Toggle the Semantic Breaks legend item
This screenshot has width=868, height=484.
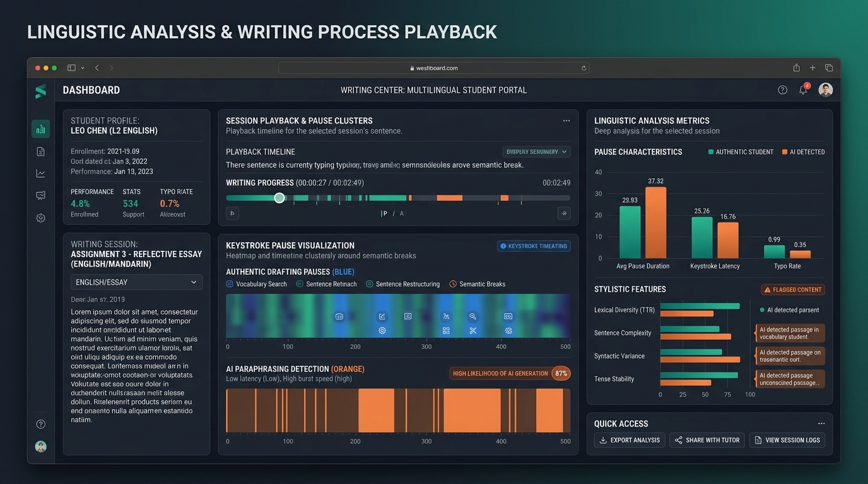coord(478,284)
